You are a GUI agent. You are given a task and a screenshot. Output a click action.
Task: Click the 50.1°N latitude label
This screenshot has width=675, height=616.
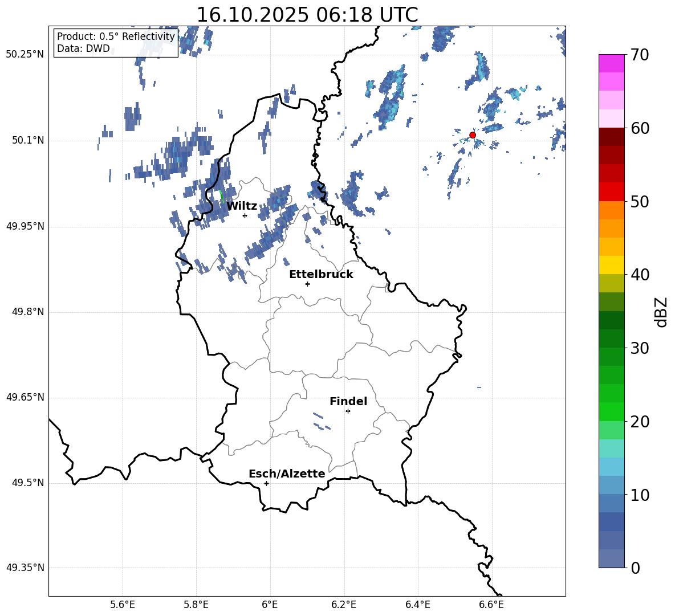(28, 141)
